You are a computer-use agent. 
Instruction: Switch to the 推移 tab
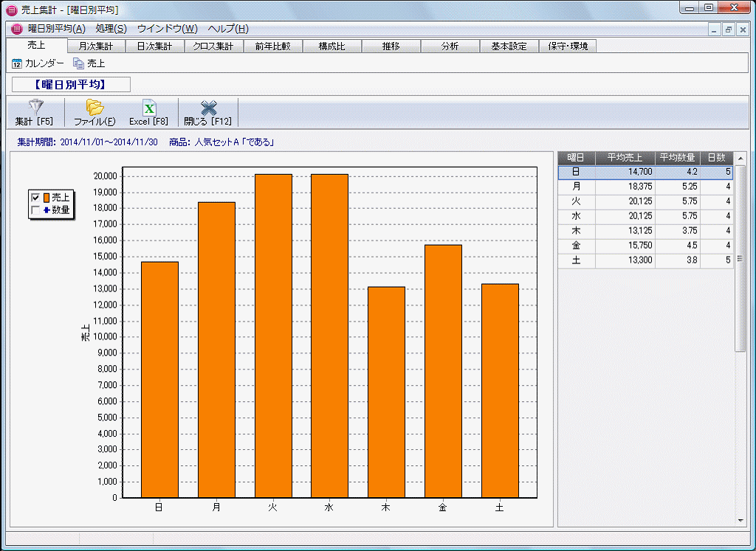(391, 46)
